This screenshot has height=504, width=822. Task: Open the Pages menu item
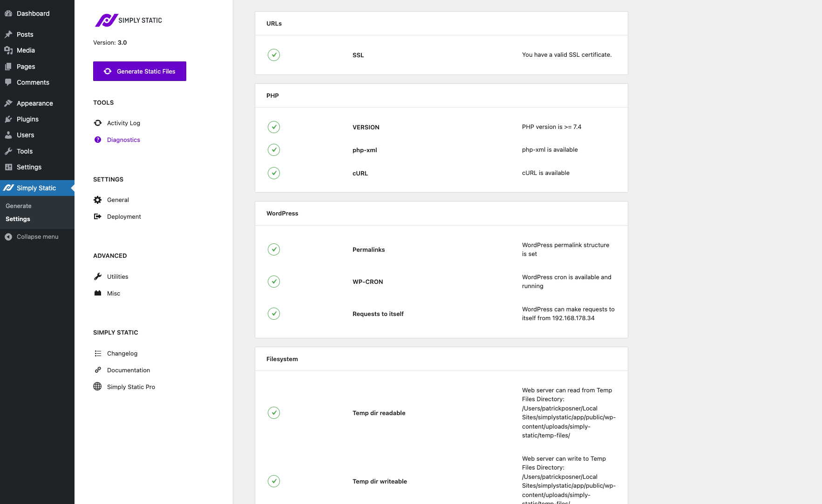[x=37, y=67]
